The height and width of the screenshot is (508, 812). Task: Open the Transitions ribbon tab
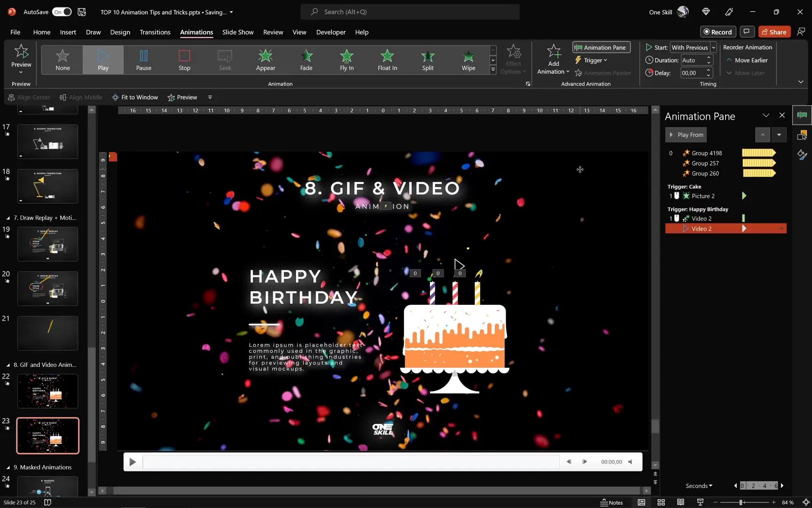155,32
